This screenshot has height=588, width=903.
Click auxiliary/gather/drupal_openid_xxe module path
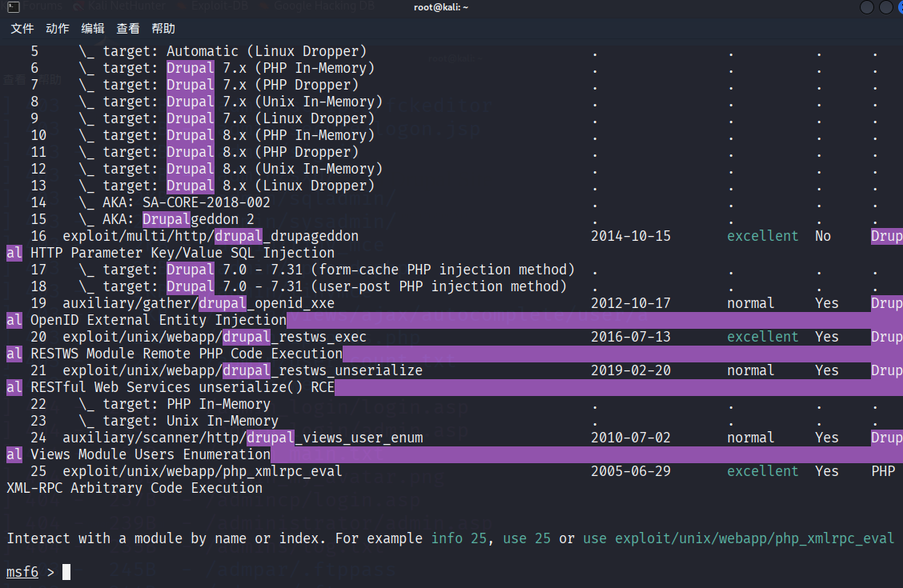199,303
